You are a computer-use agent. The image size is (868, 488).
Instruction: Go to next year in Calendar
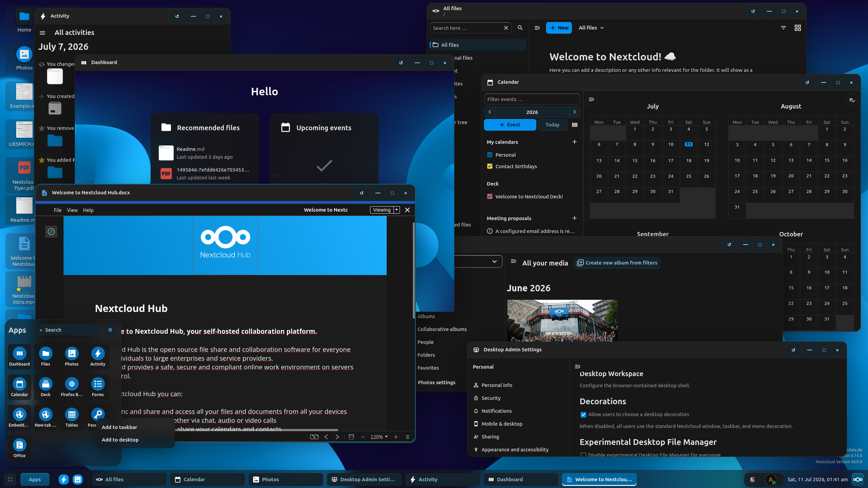click(x=574, y=112)
